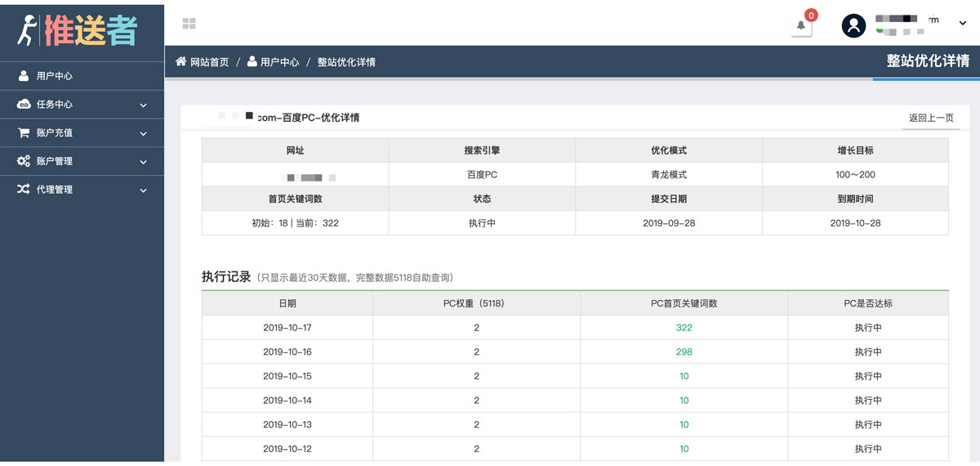Expand the 代理管理 chevron
Viewport: 980px width, 466px height.
tap(144, 190)
